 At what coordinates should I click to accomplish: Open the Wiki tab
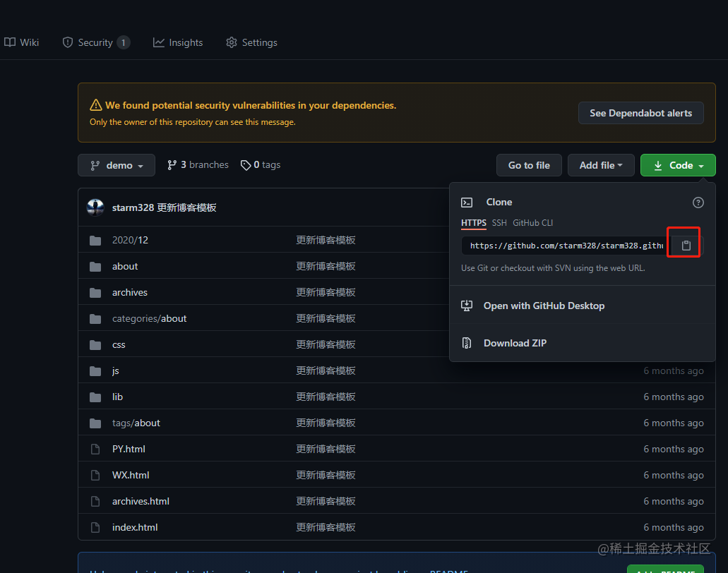tap(21, 42)
